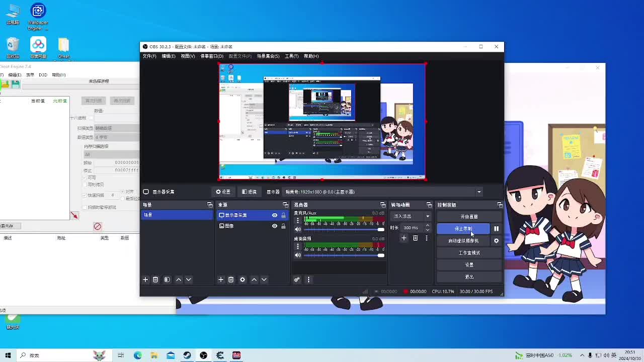
Task: Select the 场景 item in the scene list
Action: [177, 215]
